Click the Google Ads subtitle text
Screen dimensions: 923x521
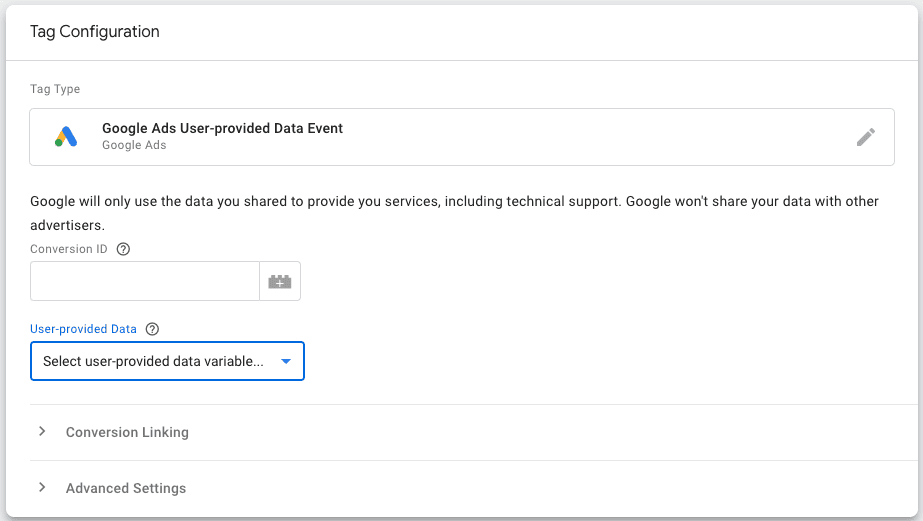click(134, 145)
